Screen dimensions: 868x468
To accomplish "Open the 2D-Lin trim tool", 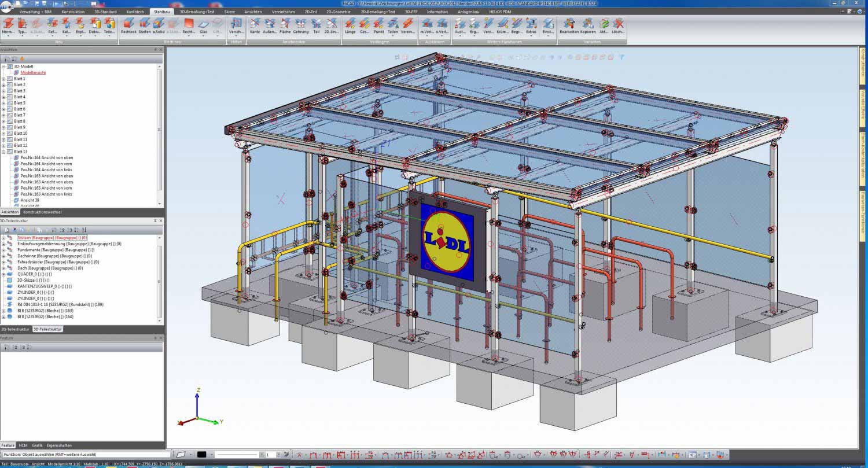I will 332,25.
